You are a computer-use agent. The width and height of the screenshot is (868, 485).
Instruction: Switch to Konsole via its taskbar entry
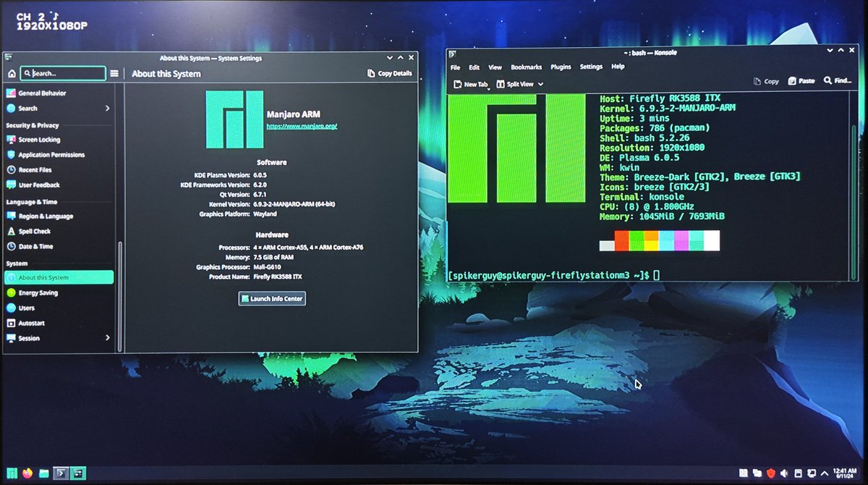pyautogui.click(x=61, y=473)
